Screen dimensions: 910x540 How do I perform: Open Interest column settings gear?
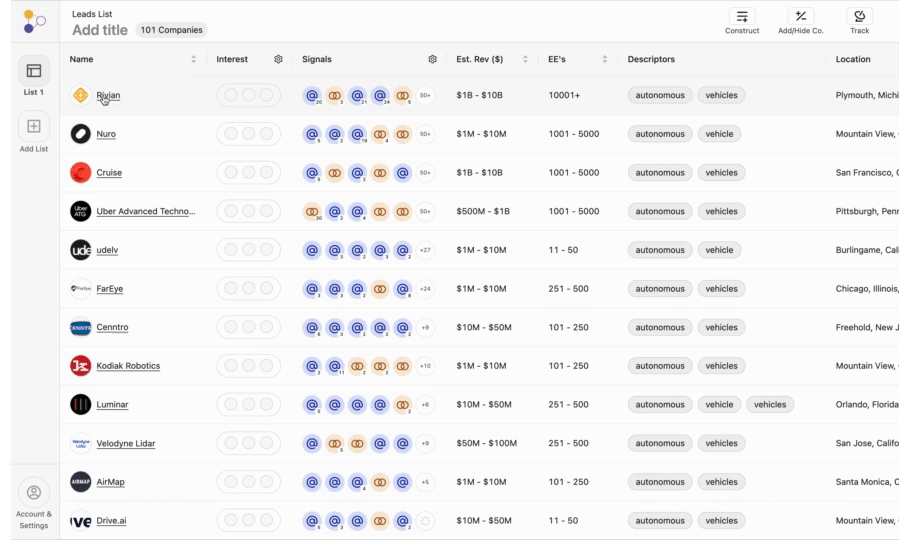tap(278, 59)
